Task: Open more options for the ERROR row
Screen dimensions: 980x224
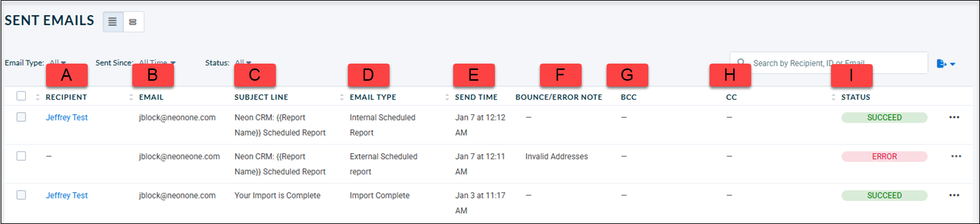Action: pos(956,157)
